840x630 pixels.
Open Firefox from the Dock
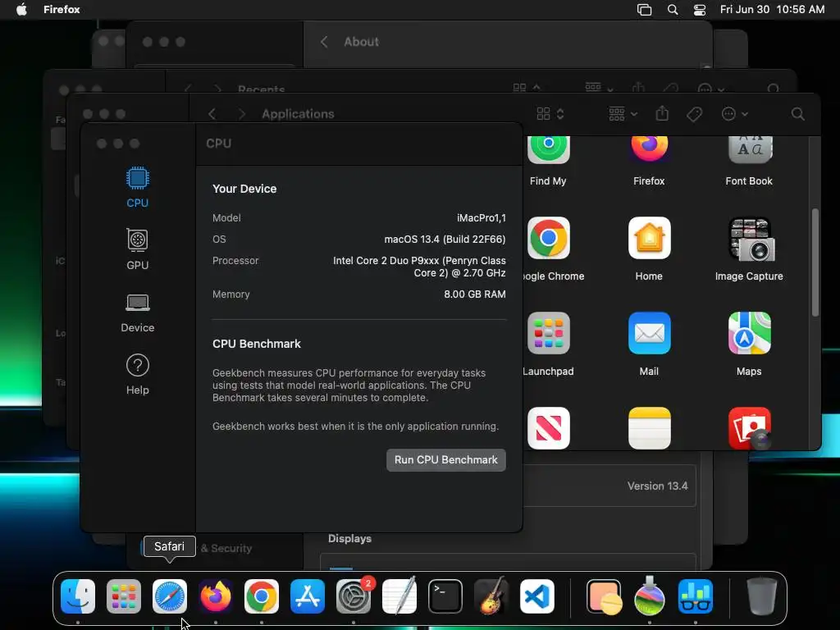click(216, 596)
